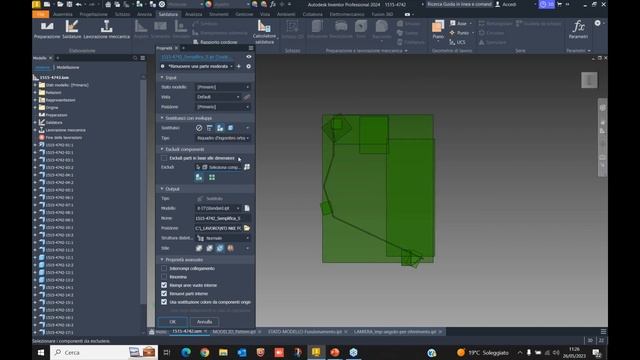This screenshot has width=640, height=360.
Task: Click the Home icon in quick access toolbar
Action: coord(108,4)
